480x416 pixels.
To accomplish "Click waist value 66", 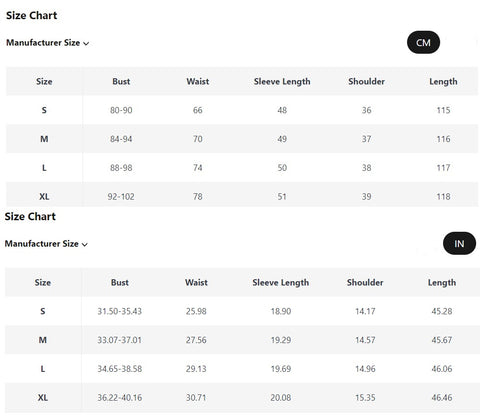I will 198,110.
